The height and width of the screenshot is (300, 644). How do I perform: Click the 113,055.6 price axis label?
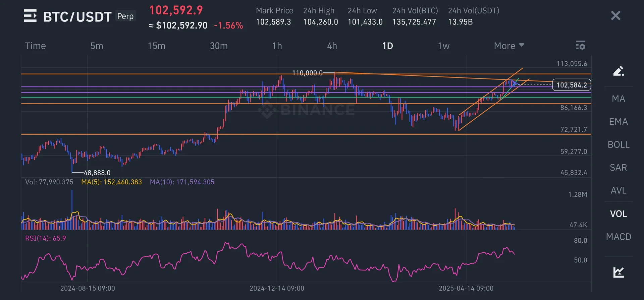tap(572, 64)
